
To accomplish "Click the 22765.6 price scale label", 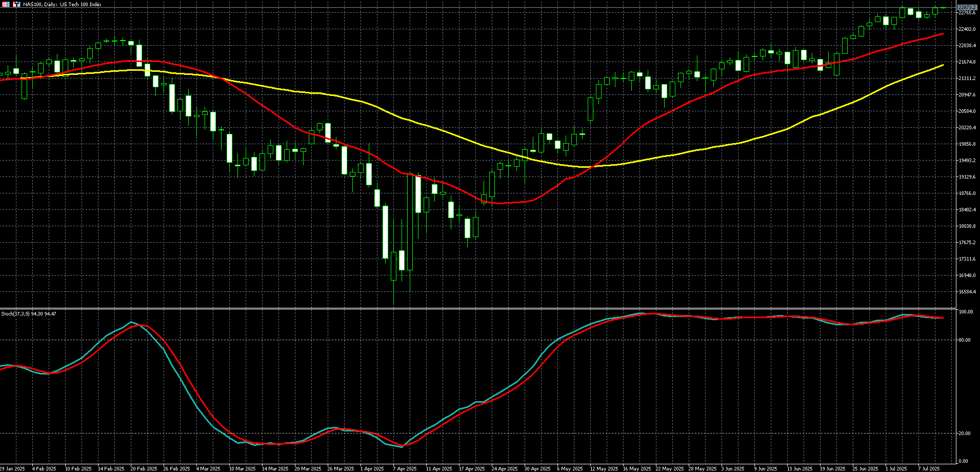I will (967, 13).
